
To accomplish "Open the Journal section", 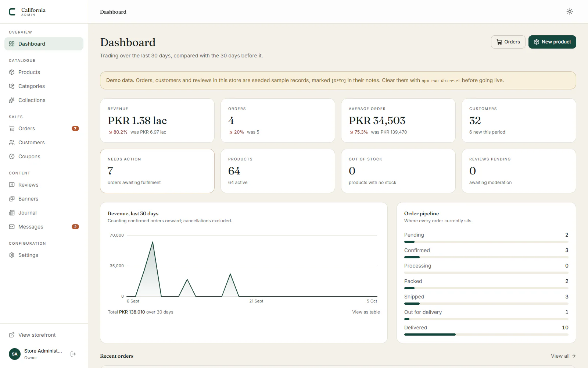I will tap(44, 213).
